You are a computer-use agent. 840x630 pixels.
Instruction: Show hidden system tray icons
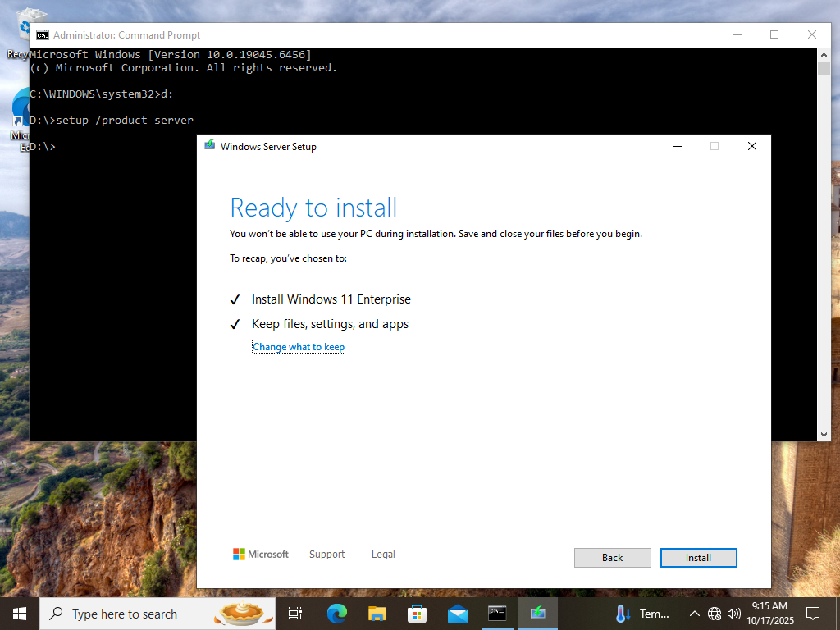(x=694, y=614)
